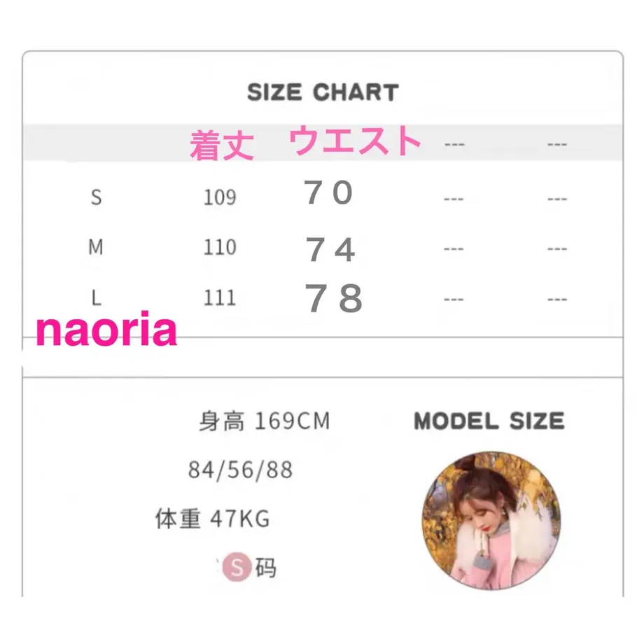Viewport: 644px width, 644px height.
Task: Click the waist value 78
Action: coord(334,298)
